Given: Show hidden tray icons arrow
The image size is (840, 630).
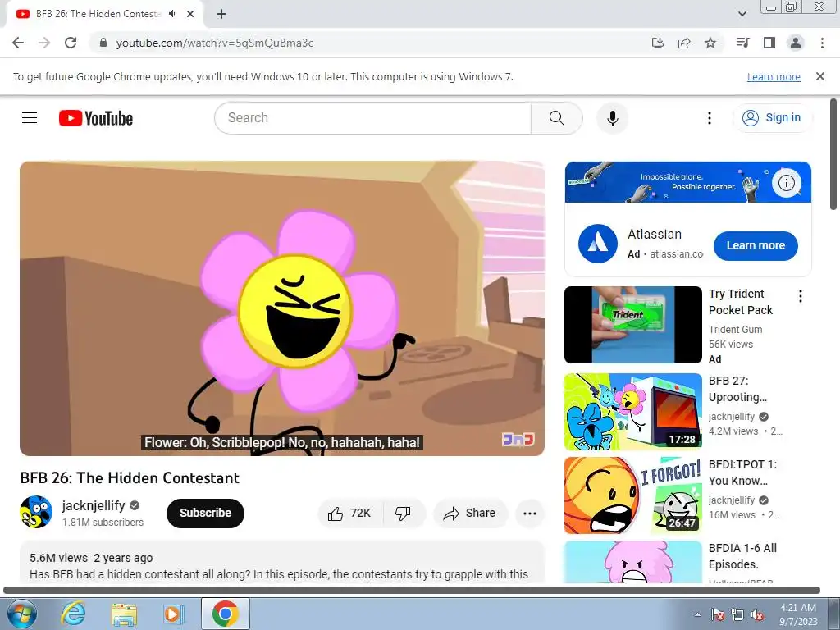Looking at the screenshot, I should point(697,614).
